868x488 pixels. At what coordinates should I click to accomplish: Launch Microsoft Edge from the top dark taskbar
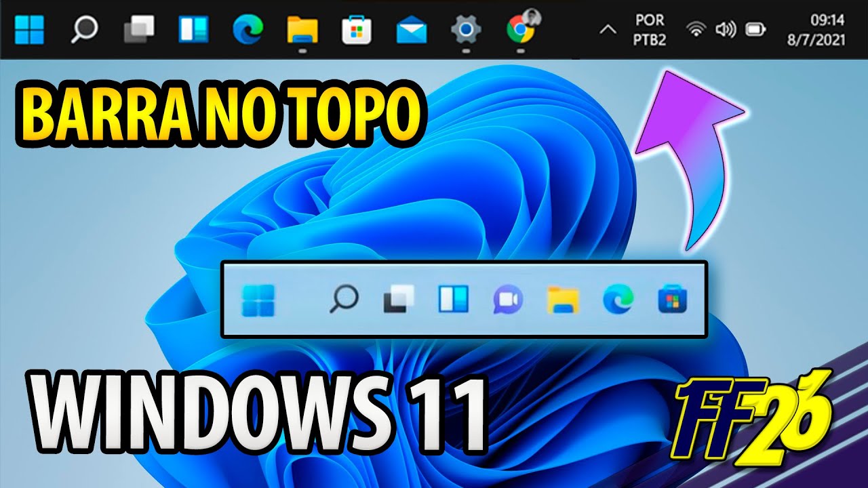(248, 29)
